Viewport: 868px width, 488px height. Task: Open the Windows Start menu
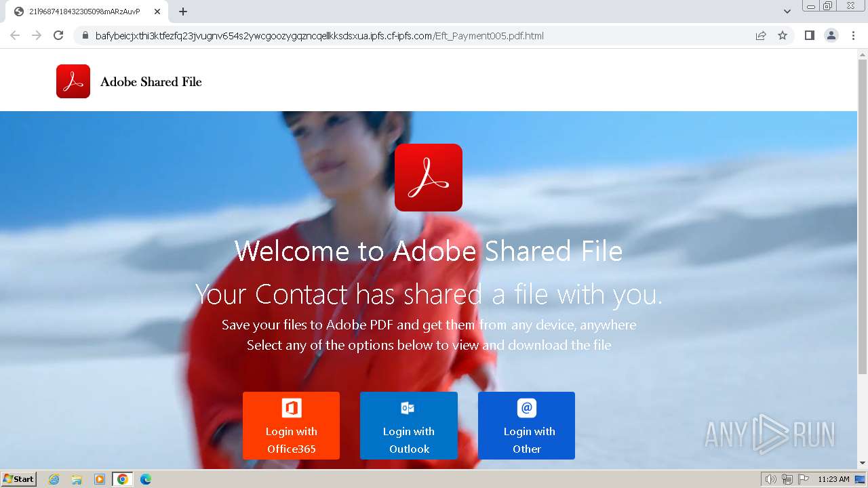(19, 479)
